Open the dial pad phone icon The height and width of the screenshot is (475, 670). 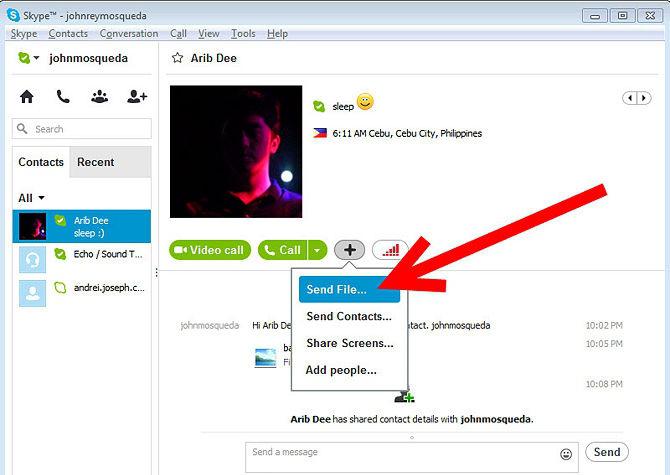click(63, 97)
